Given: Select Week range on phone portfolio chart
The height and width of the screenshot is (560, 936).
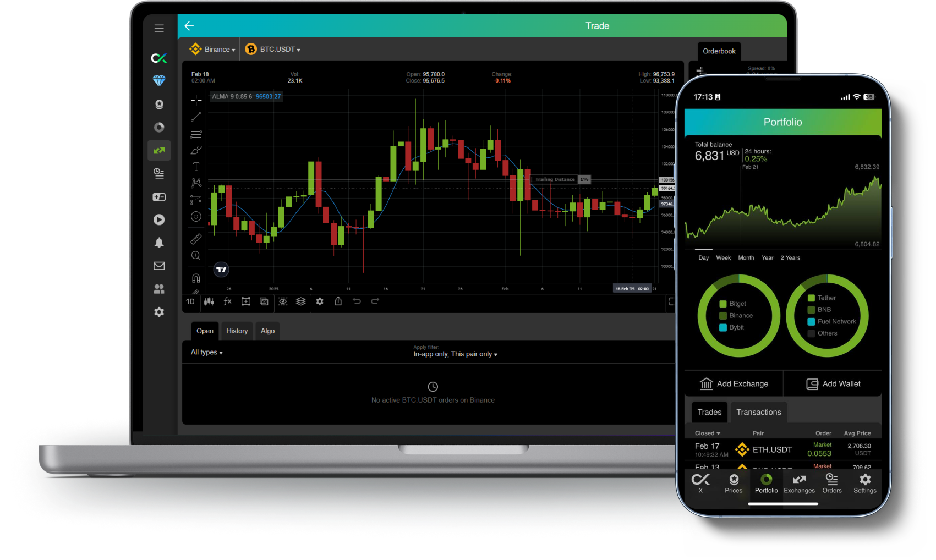Looking at the screenshot, I should click(x=724, y=257).
